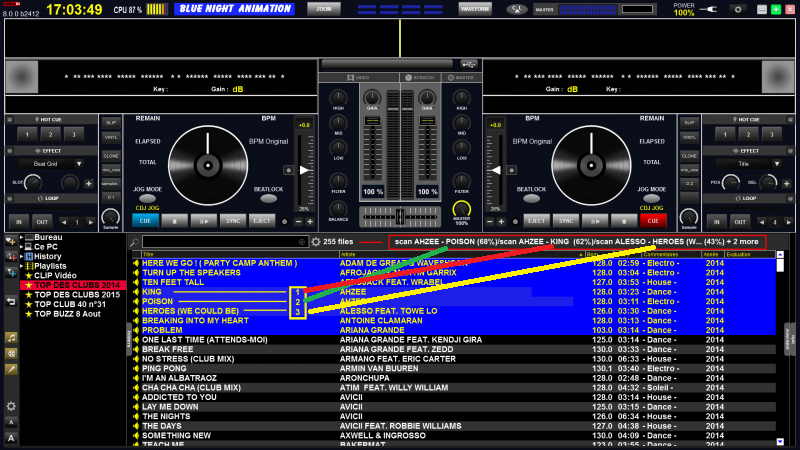The image size is (800, 450).
Task: Click the search input field
Action: (x=224, y=242)
